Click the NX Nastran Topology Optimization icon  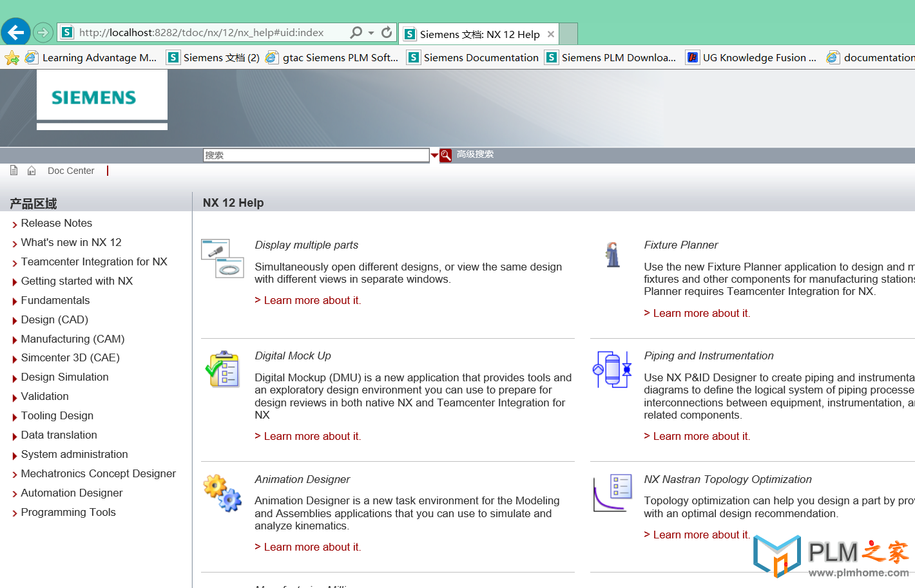[612, 493]
